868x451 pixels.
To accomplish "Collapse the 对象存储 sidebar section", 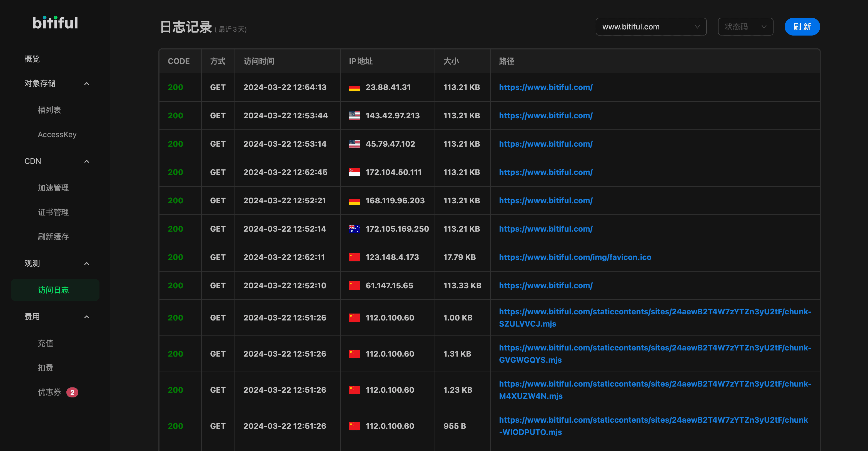I will coord(87,84).
